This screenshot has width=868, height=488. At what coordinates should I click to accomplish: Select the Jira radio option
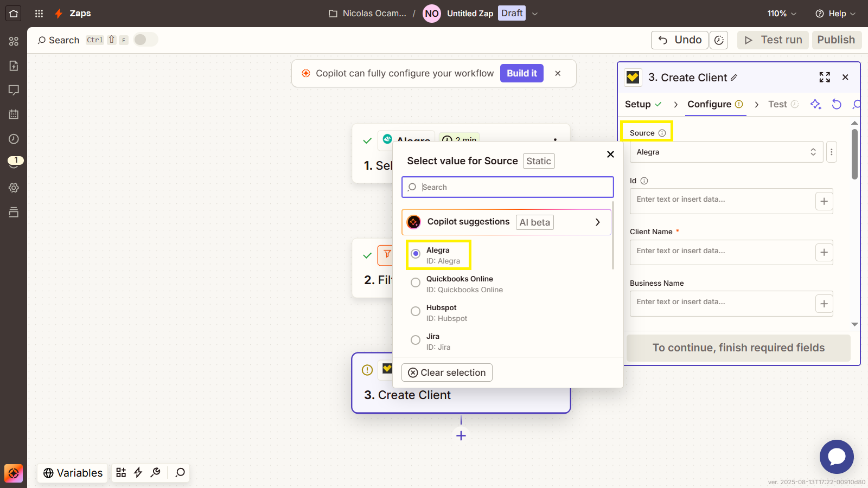click(416, 340)
